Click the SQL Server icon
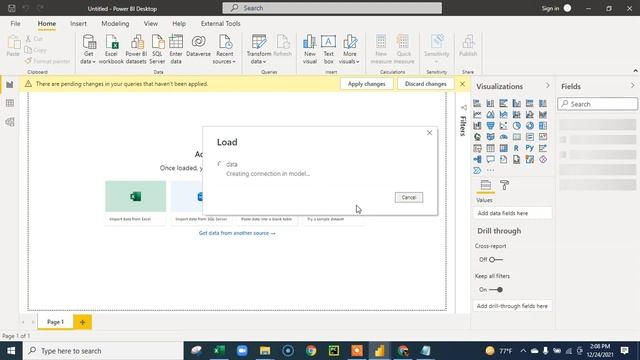The image size is (640, 360). (157, 49)
